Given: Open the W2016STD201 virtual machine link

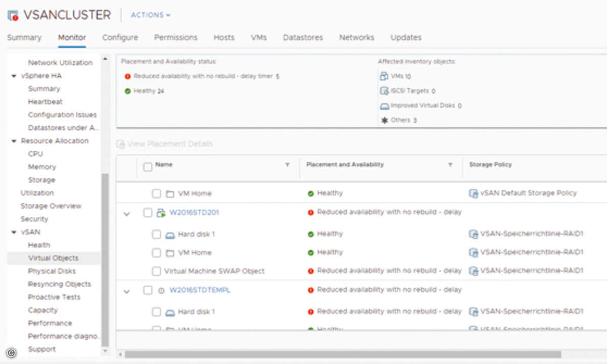Looking at the screenshot, I should tap(194, 213).
